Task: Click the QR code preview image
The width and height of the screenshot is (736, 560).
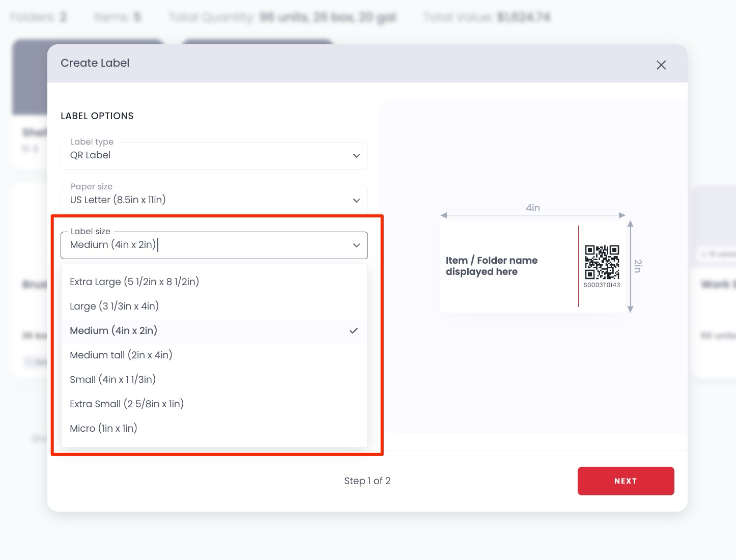Action: pos(602,262)
